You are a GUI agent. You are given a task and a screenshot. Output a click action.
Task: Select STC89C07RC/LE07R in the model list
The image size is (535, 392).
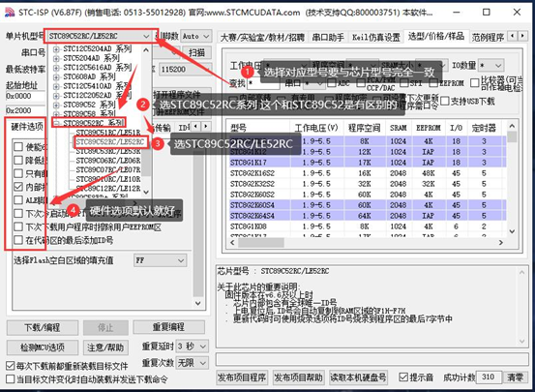point(107,169)
